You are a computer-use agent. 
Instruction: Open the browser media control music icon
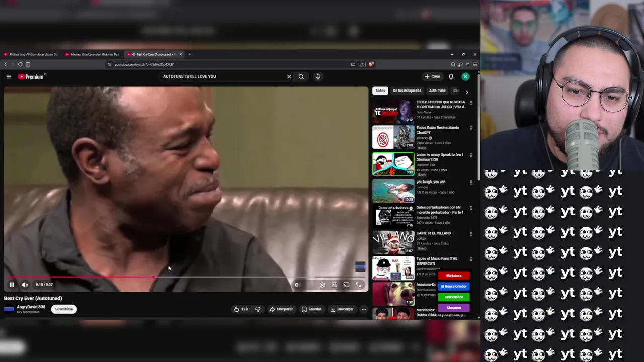(x=460, y=64)
